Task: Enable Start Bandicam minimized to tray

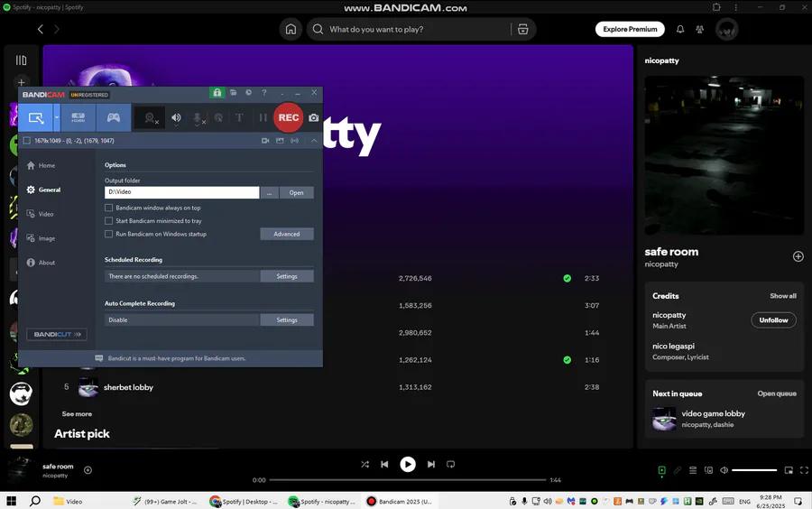Action: click(109, 220)
